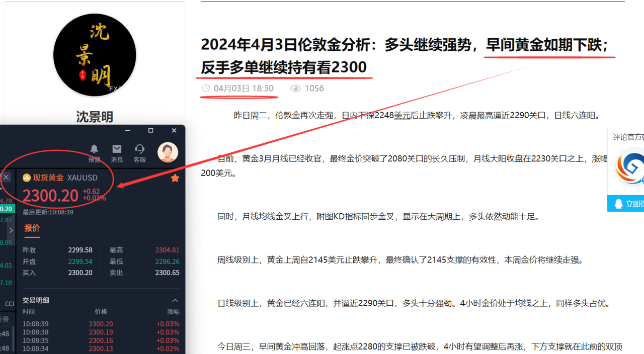Click the user avatar in the trading app

pyautogui.click(x=168, y=152)
